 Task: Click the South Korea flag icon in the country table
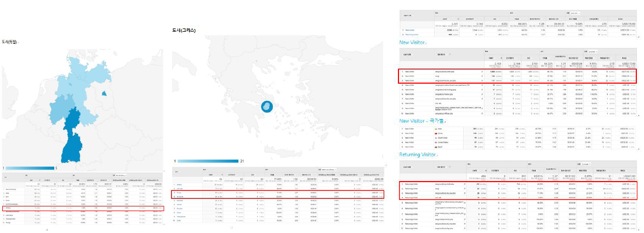(436, 138)
